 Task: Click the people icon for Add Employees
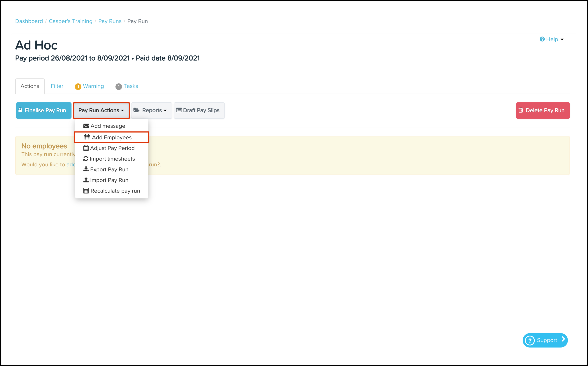(87, 137)
